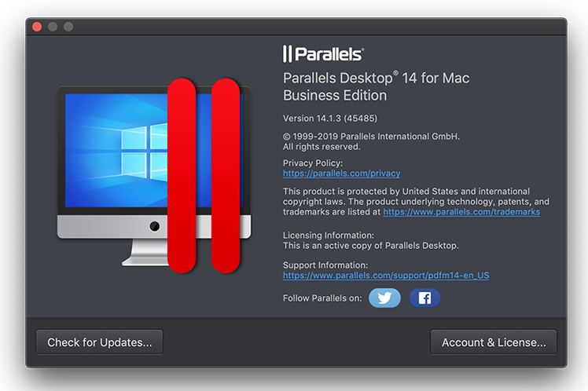Click the "All rights reserved." text
The height and width of the screenshot is (391, 588).
pyautogui.click(x=322, y=147)
